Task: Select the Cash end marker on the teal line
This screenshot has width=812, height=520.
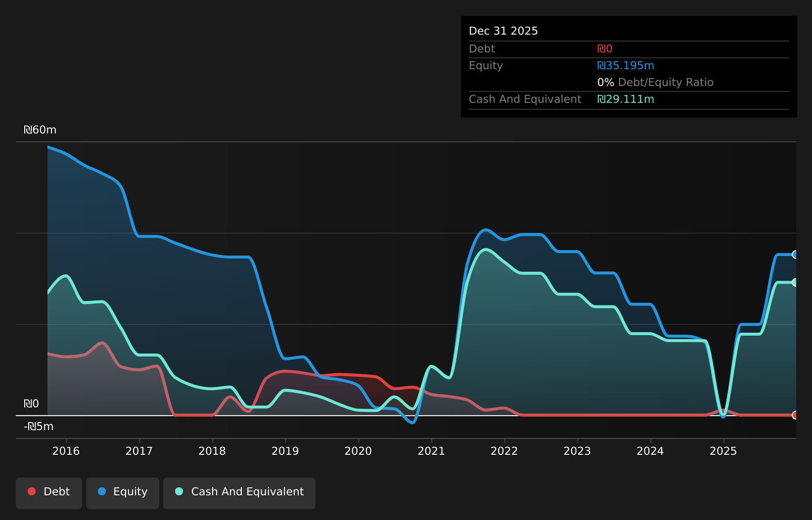Action: 795,282
